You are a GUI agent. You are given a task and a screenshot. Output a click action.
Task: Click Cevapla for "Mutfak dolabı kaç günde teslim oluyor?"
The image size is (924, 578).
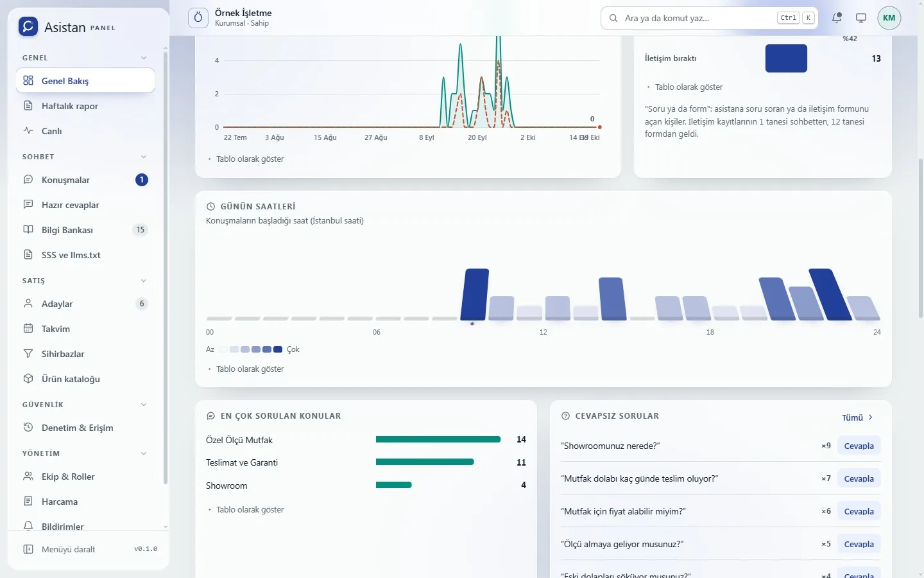pyautogui.click(x=859, y=478)
